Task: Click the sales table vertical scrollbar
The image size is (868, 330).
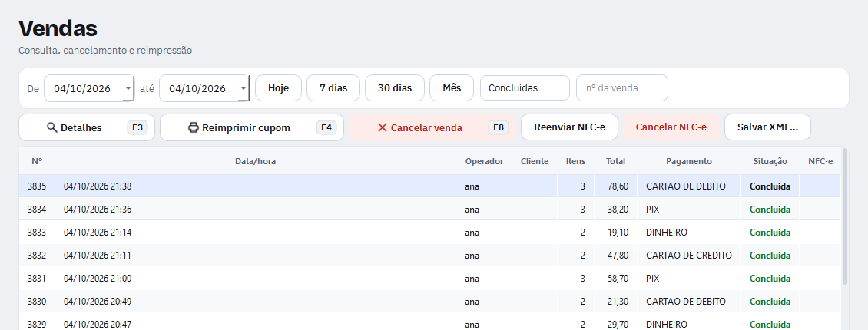Action: (x=845, y=216)
